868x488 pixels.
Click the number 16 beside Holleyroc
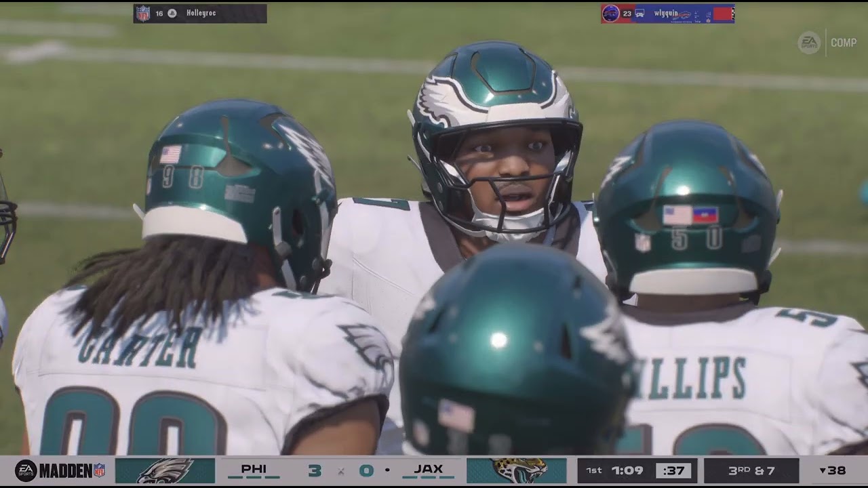(159, 14)
